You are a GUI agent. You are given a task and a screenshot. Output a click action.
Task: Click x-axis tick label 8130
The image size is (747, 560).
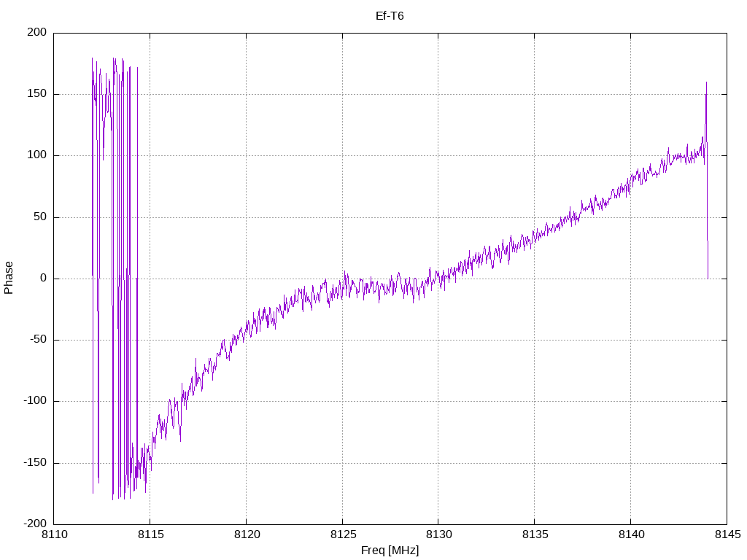[438, 534]
